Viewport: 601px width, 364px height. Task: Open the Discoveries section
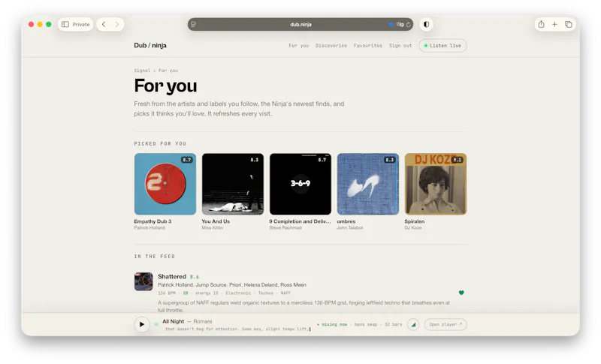331,46
